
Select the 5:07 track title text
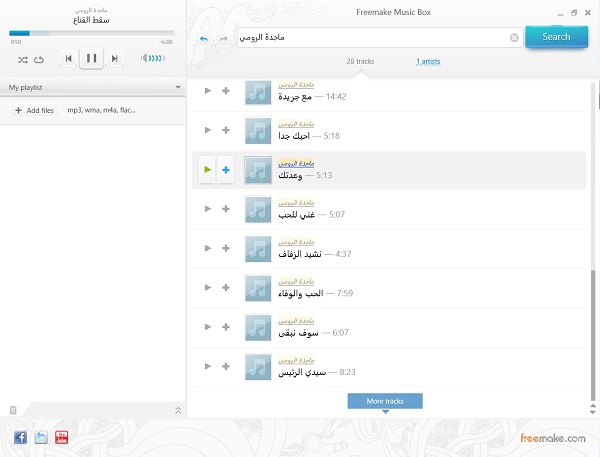[x=297, y=215]
